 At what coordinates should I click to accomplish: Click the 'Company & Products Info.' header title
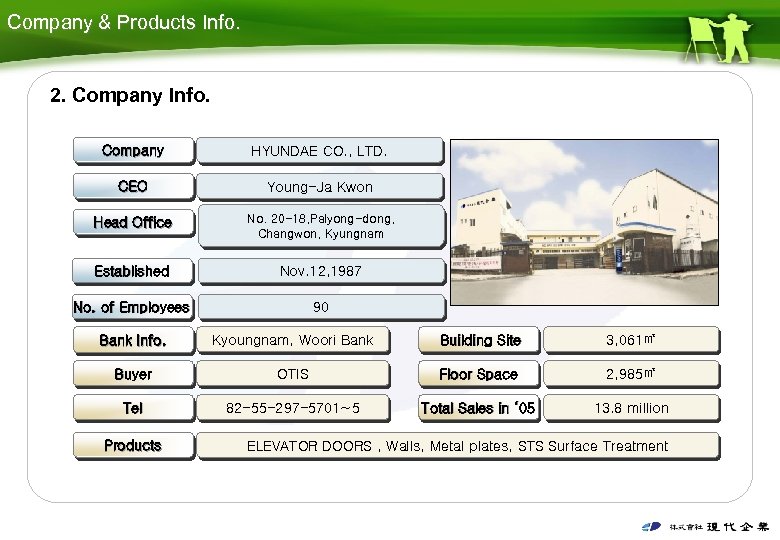[123, 22]
